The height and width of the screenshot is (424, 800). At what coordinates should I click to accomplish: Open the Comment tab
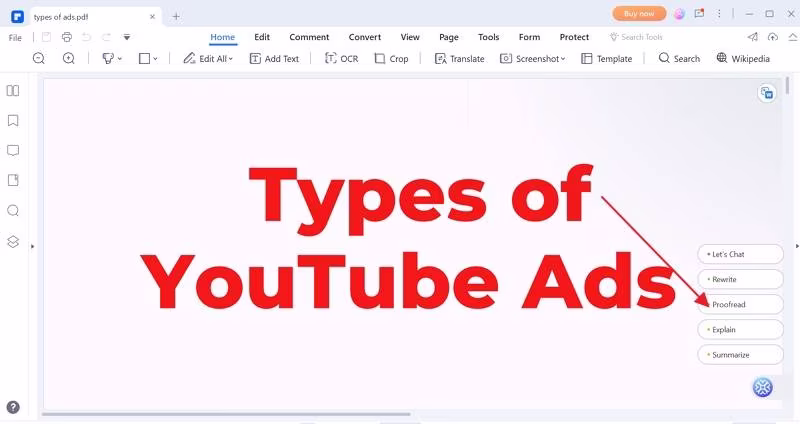(x=309, y=37)
